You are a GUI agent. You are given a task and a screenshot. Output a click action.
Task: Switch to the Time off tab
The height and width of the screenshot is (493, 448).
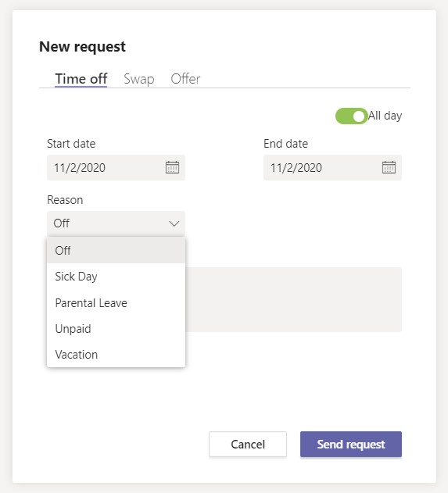pyautogui.click(x=81, y=79)
